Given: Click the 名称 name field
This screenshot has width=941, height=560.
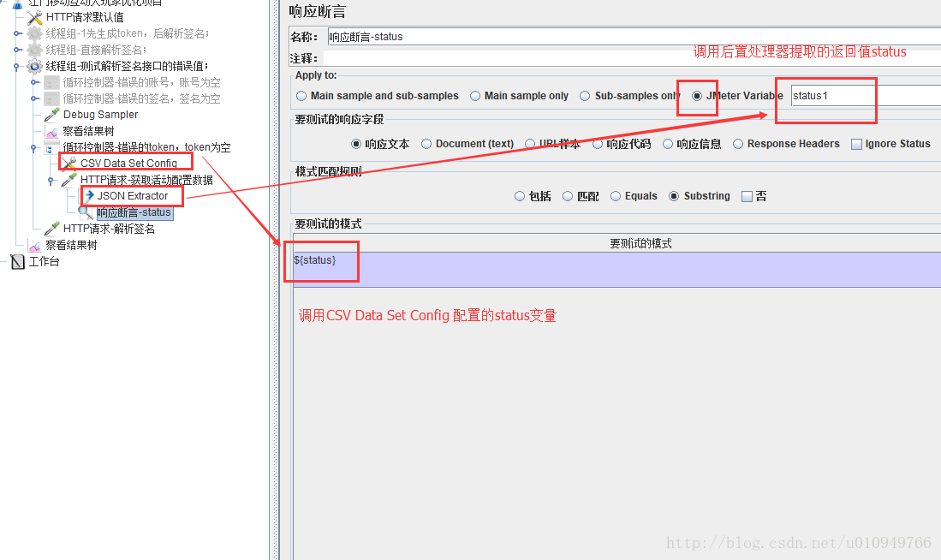Looking at the screenshot, I should click(x=634, y=37).
